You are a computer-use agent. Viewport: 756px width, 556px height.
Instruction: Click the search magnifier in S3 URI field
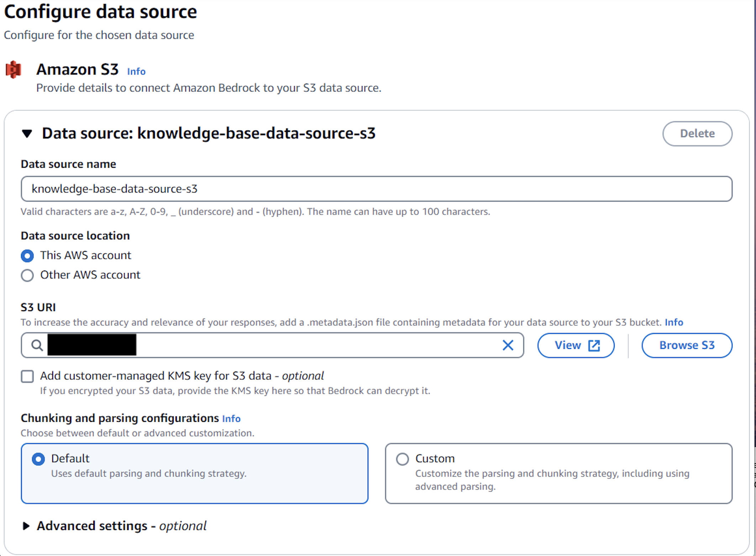point(37,345)
